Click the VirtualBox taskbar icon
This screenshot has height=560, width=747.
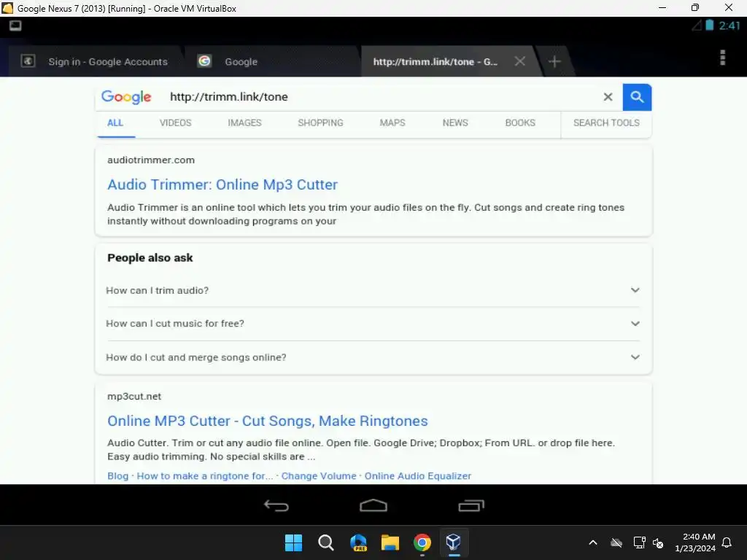(x=454, y=542)
